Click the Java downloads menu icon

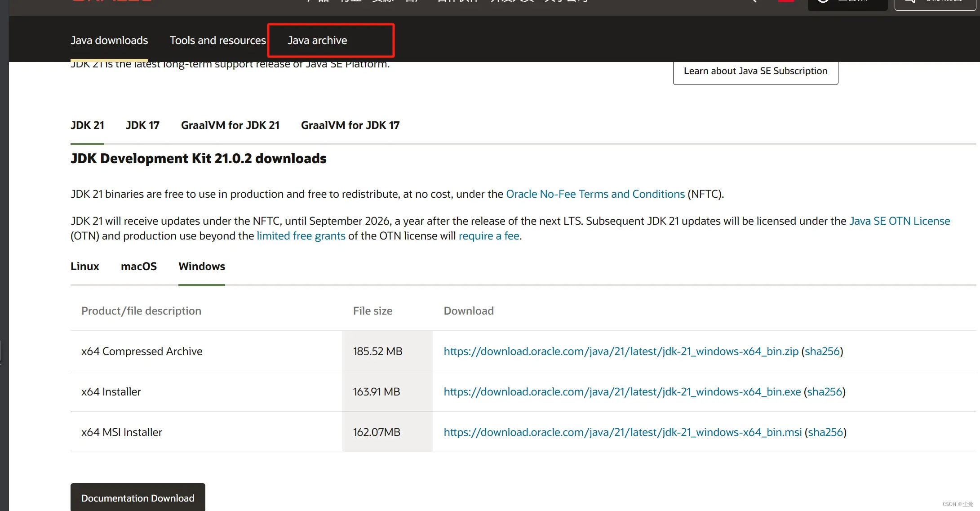pyautogui.click(x=109, y=40)
